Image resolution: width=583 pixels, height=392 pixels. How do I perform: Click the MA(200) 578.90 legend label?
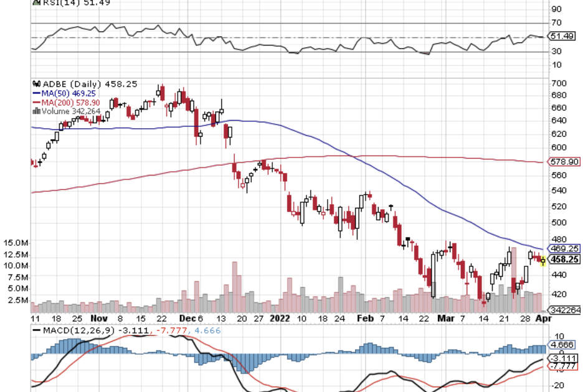[71, 102]
